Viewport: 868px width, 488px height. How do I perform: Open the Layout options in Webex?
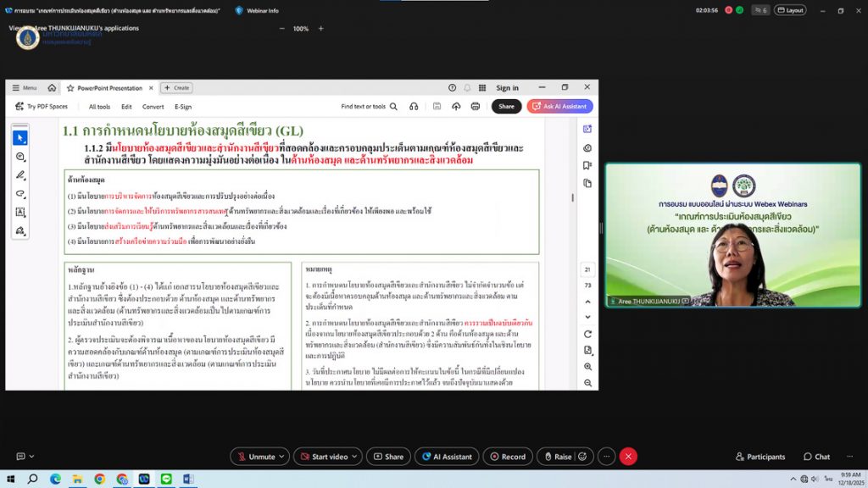point(789,10)
